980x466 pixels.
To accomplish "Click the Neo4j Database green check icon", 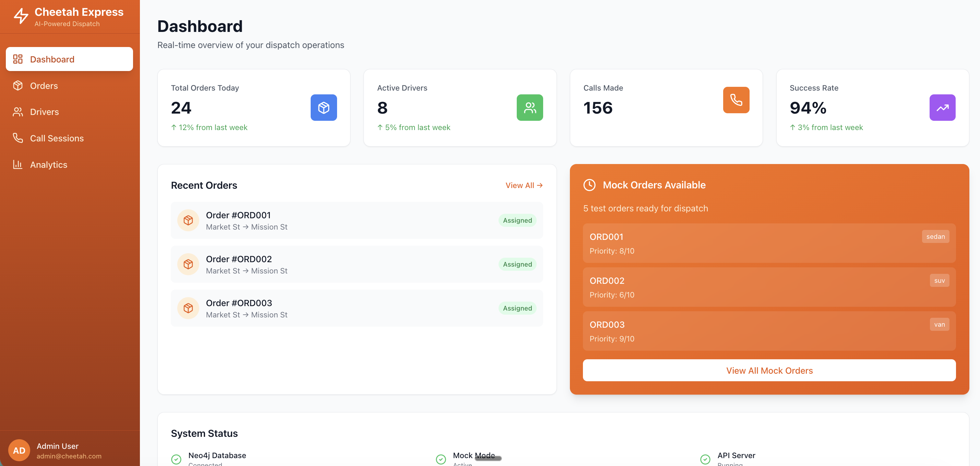I will [x=176, y=459].
